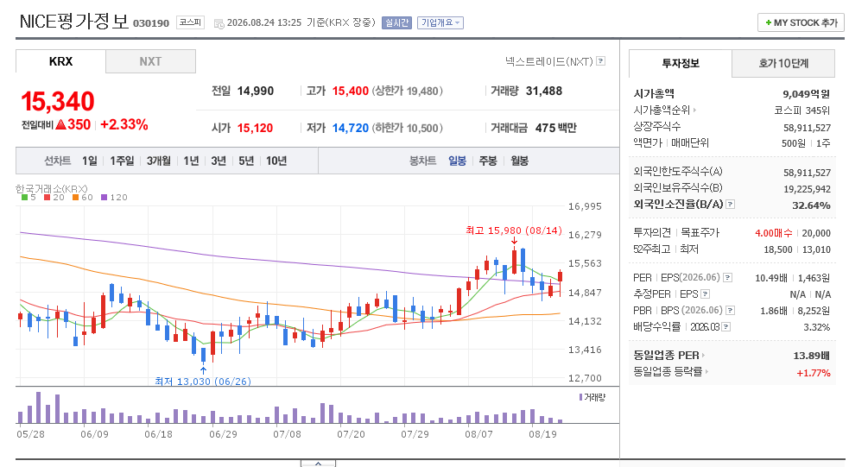Click the 시가 value 15,120
868x467 pixels.
coord(255,128)
